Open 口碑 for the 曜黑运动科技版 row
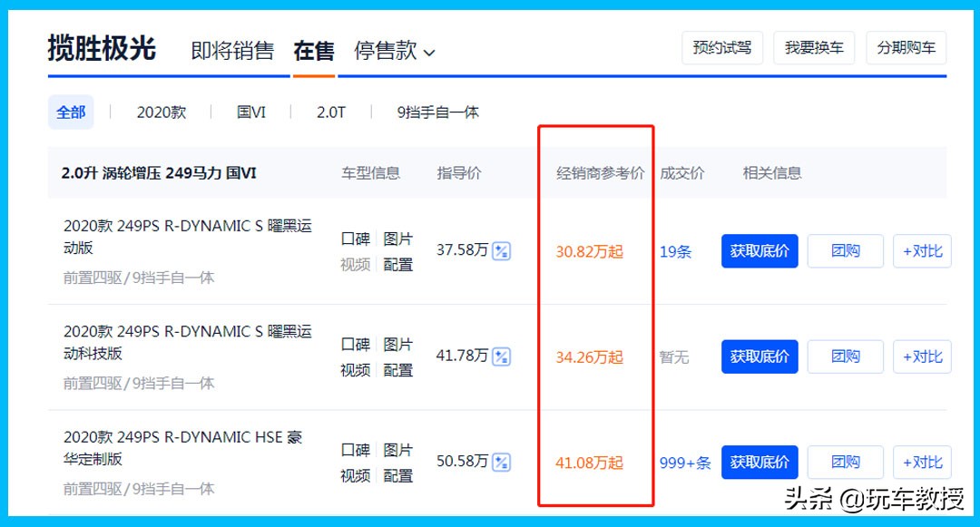980x527 pixels. (356, 344)
